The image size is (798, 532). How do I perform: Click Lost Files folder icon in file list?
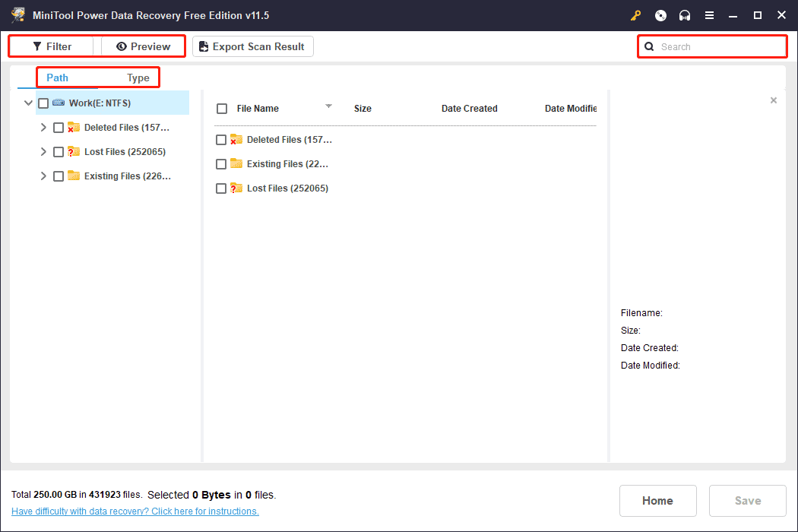point(236,188)
